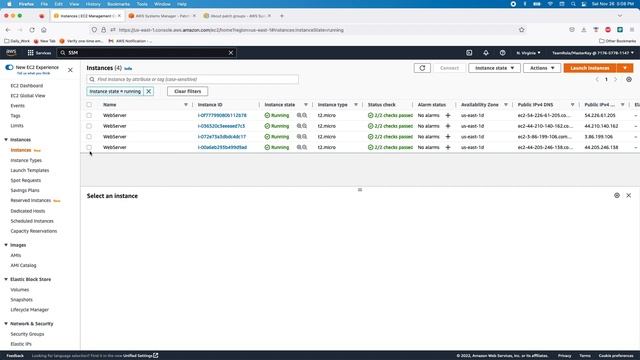Viewport: 640px width, 360px height.
Task: Click the Launch instances button
Action: [x=590, y=68]
